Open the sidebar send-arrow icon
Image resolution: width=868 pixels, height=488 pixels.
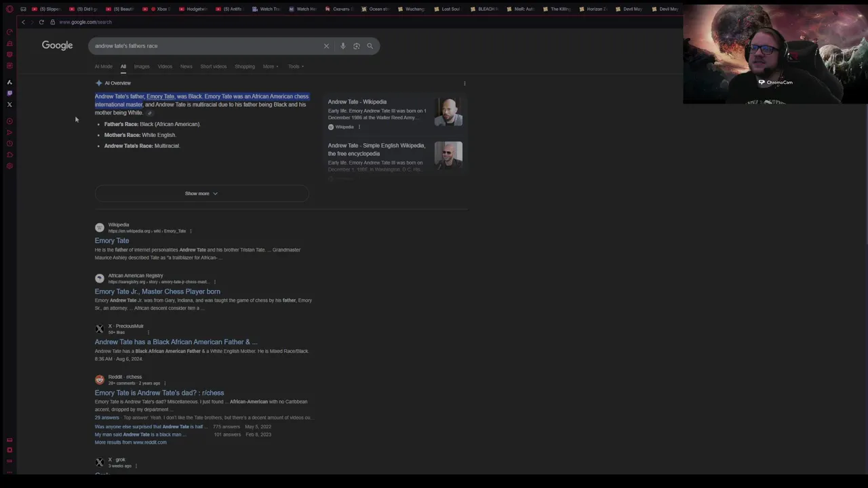point(9,132)
